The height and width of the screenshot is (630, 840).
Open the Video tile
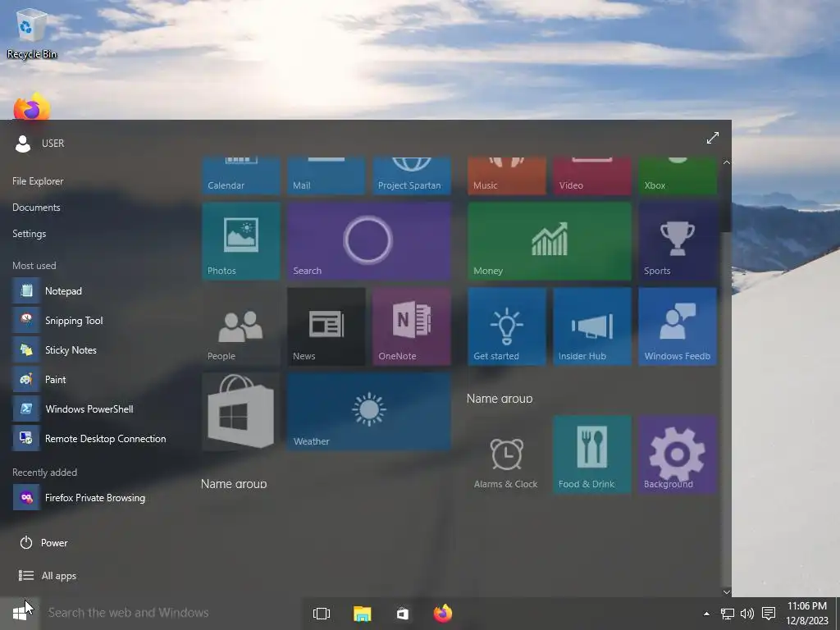pos(592,176)
